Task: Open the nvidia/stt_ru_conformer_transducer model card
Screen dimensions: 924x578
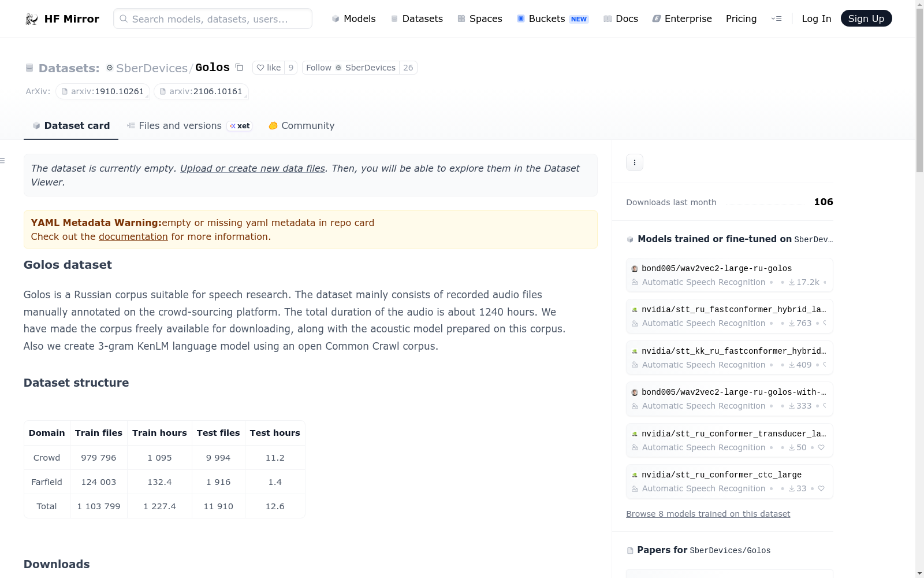Action: point(729,440)
